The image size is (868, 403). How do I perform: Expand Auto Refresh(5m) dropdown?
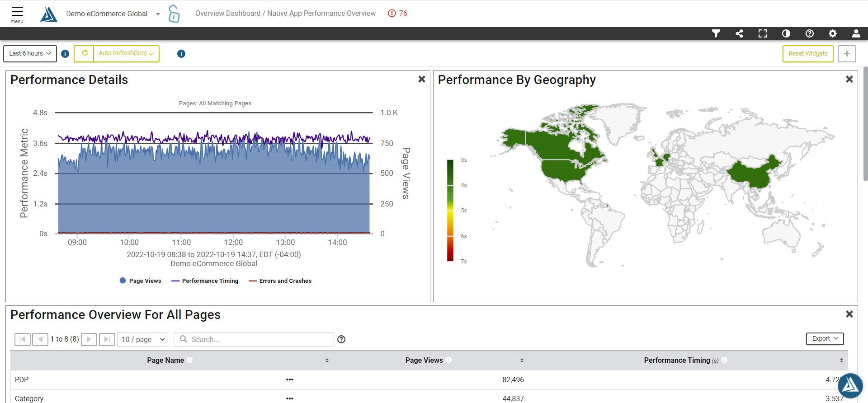(x=126, y=53)
